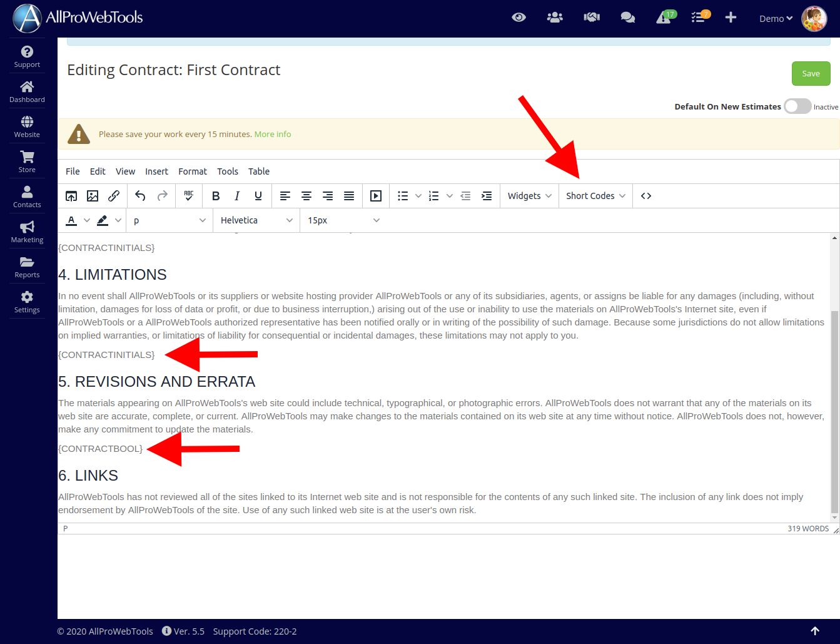Toggle bullet list

point(403,196)
